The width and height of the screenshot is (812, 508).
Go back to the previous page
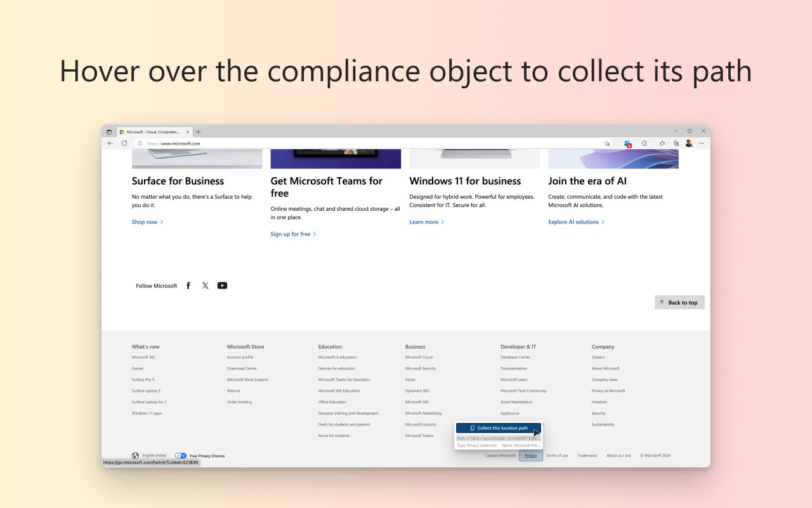click(x=110, y=144)
